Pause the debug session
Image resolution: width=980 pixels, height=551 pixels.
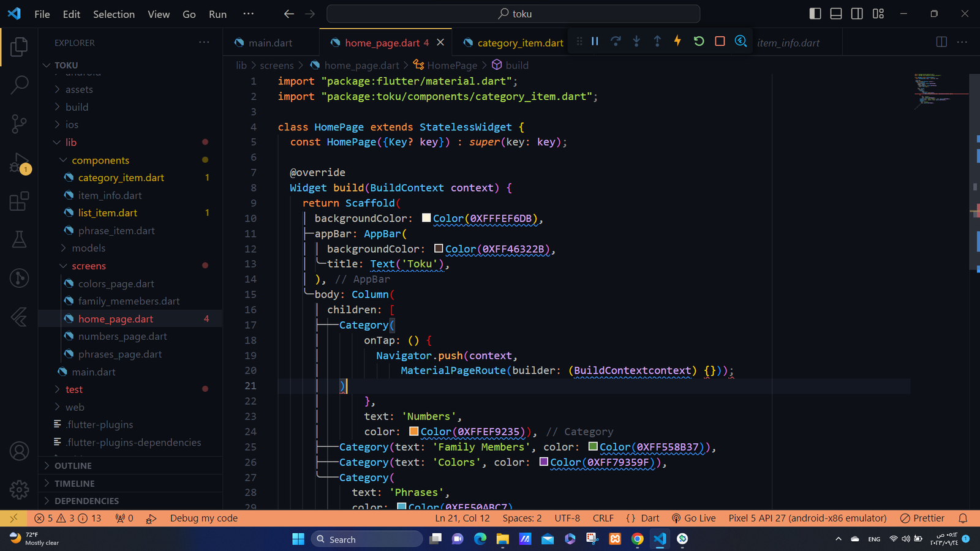click(x=595, y=41)
